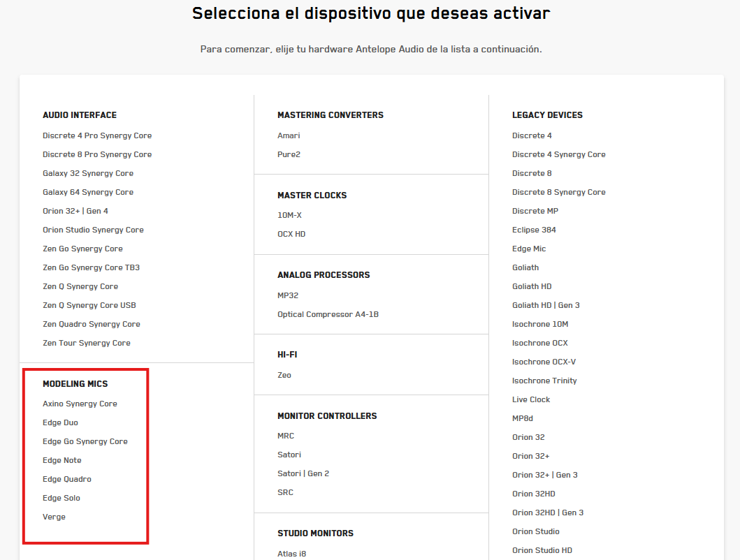This screenshot has width=740, height=560.
Task: Choose the Goliath entry without HD
Action: 525,267
